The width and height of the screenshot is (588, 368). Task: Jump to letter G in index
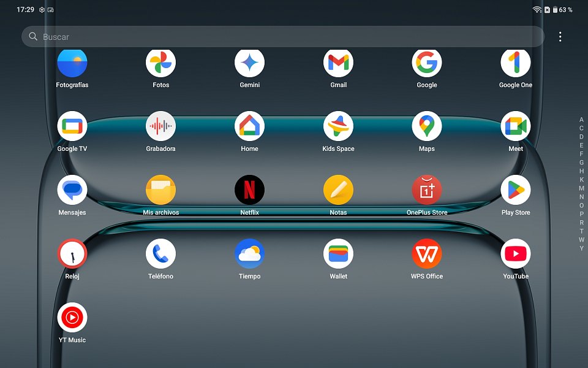click(581, 163)
